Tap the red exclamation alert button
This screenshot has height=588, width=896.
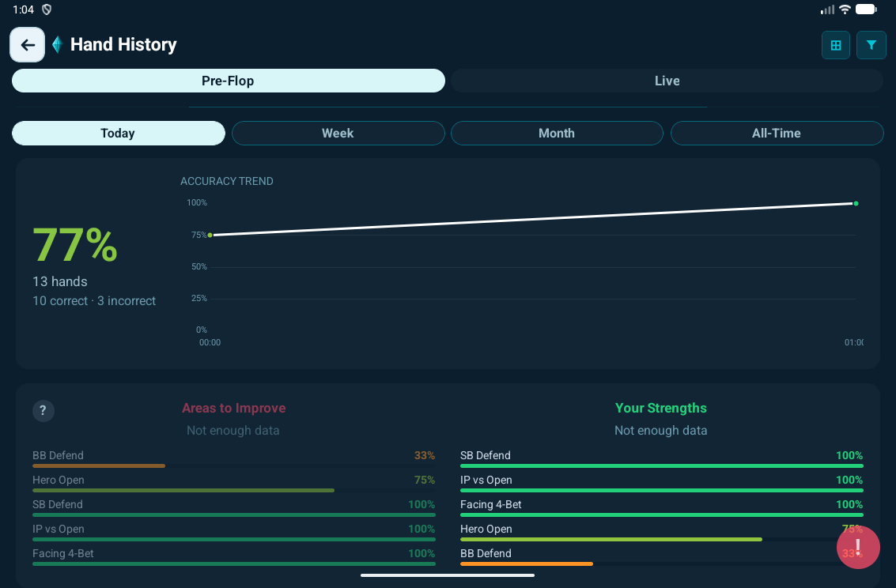pos(858,547)
